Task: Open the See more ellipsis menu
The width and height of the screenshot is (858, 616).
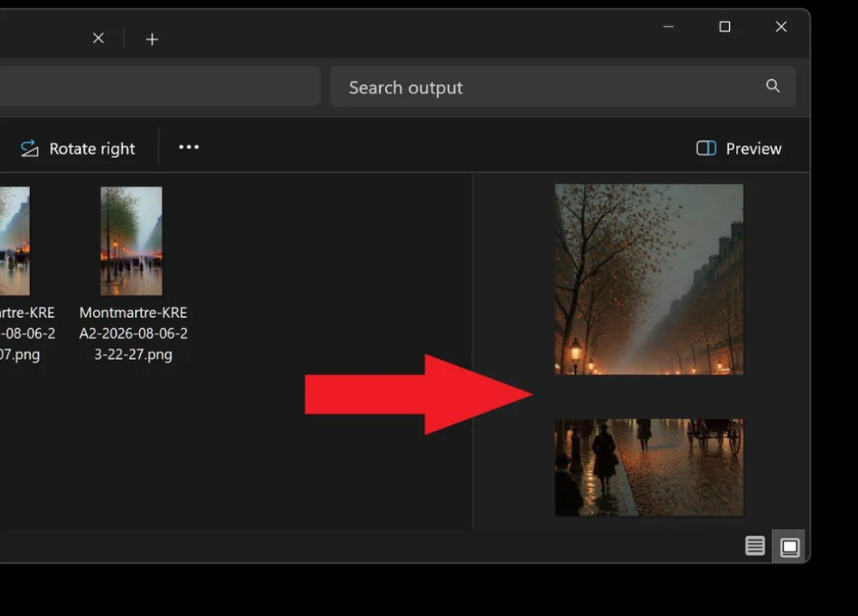Action: point(189,147)
